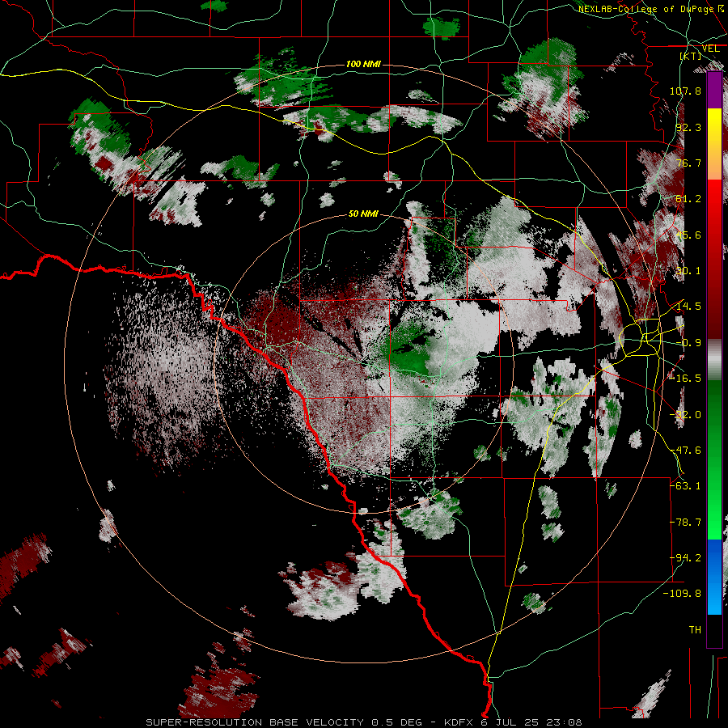Click the KDFX radar site identifier

[460, 722]
